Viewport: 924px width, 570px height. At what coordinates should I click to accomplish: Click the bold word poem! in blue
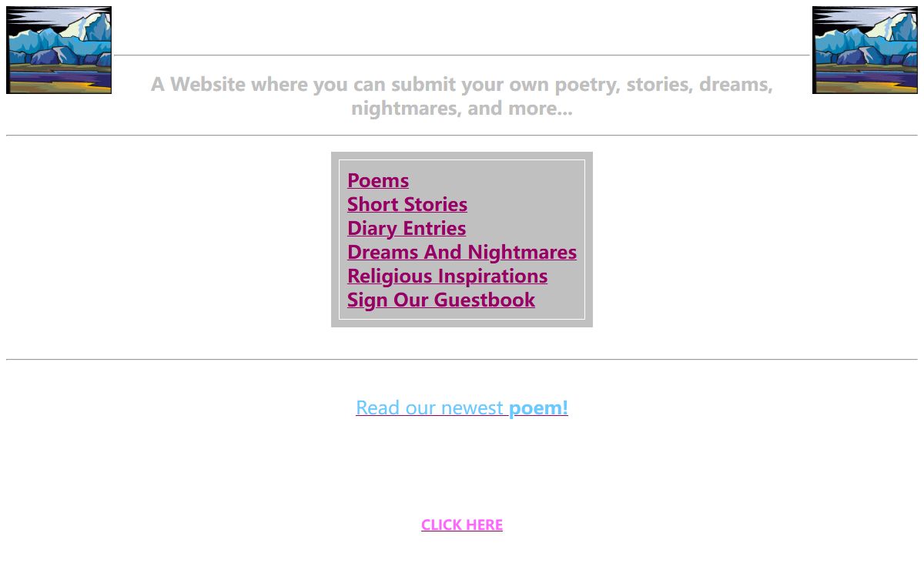(x=538, y=407)
